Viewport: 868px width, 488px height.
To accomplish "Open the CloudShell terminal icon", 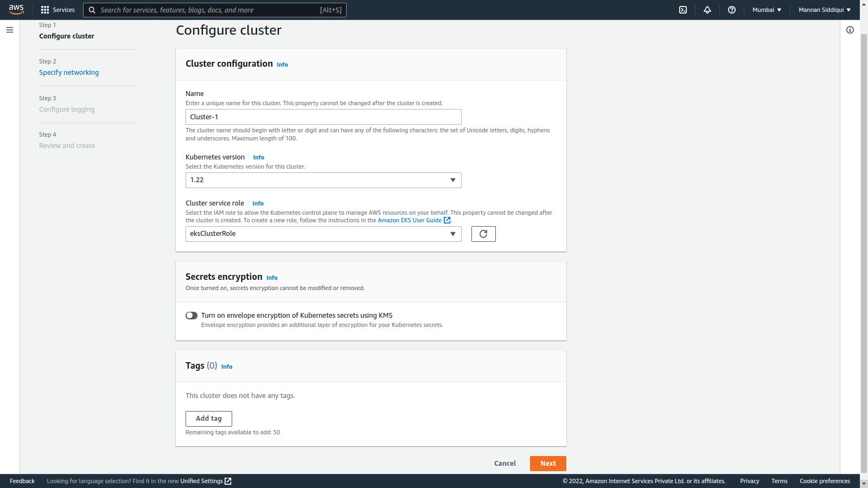I will coord(682,9).
